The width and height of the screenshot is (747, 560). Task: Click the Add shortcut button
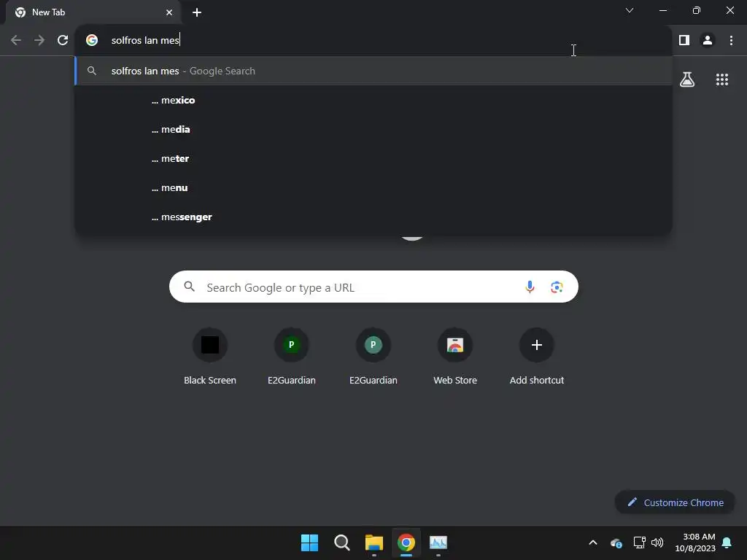point(536,357)
